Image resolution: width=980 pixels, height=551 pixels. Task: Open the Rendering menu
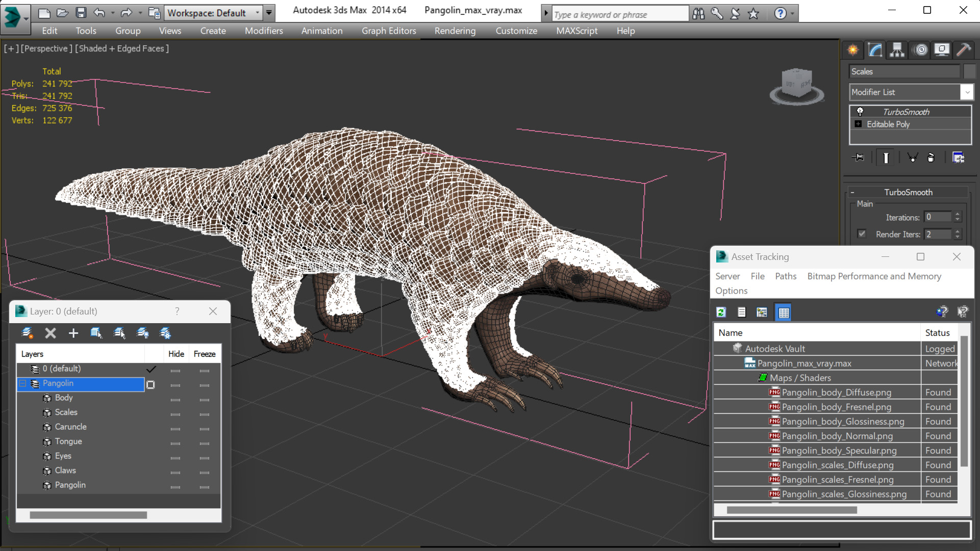pyautogui.click(x=455, y=31)
